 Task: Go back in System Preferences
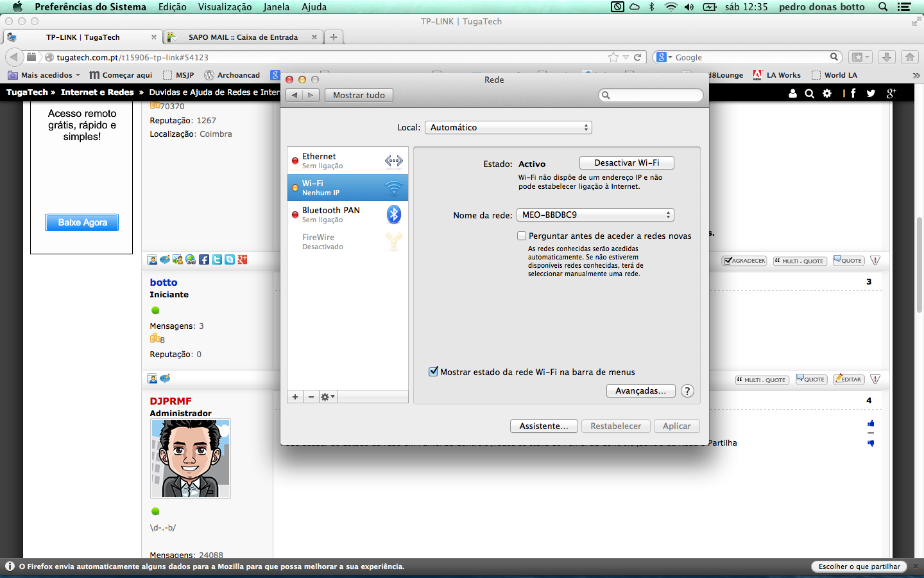click(x=295, y=95)
